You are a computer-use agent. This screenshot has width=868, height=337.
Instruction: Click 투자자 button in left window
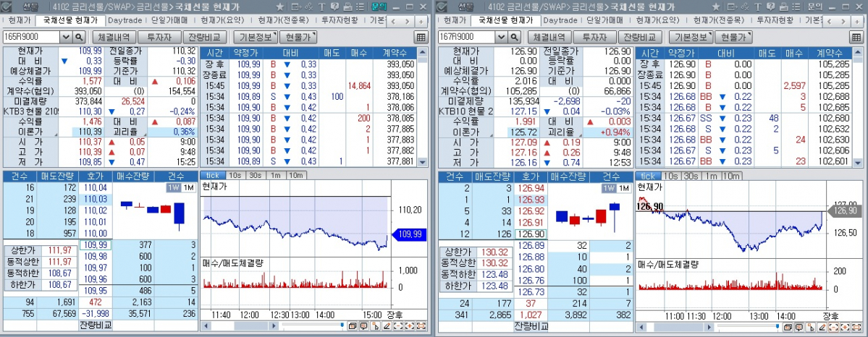coord(159,37)
